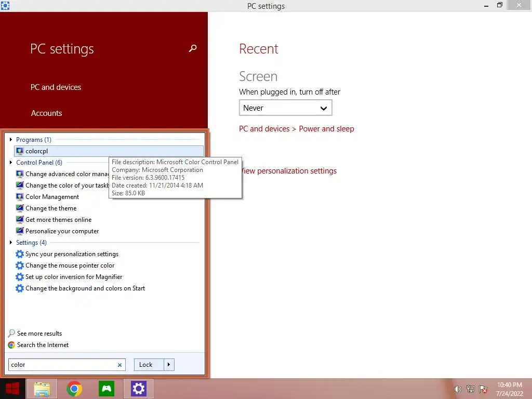Select the Color Management text label

click(52, 197)
